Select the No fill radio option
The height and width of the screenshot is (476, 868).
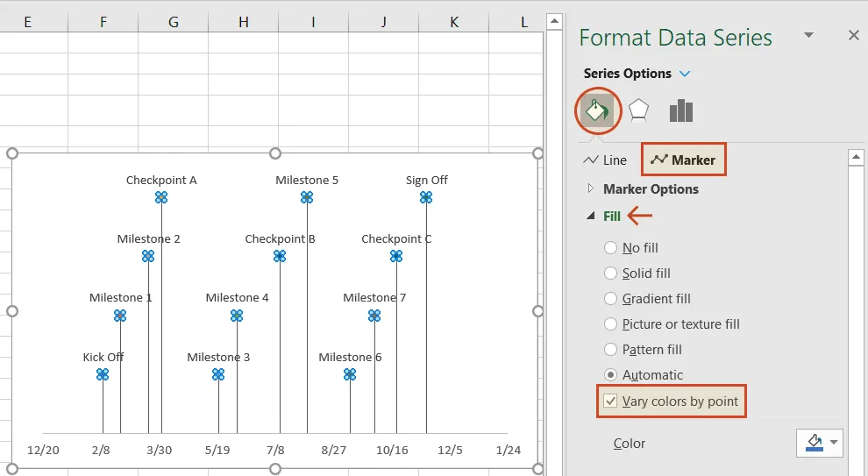pos(610,248)
